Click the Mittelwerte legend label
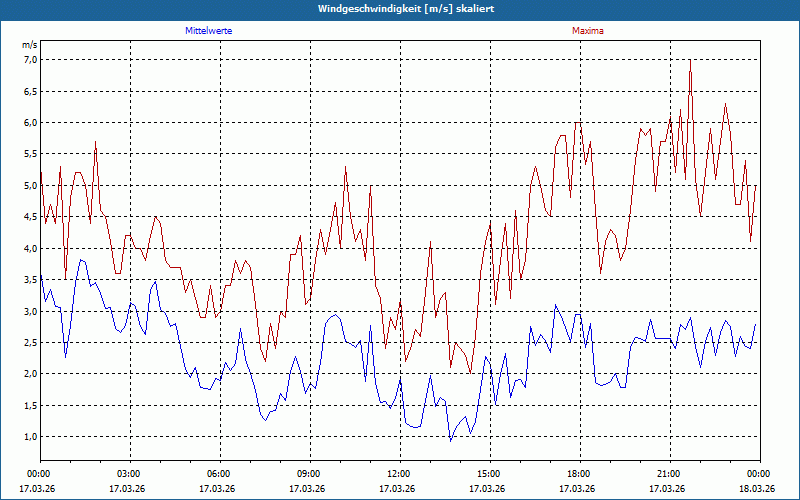 [x=208, y=31]
